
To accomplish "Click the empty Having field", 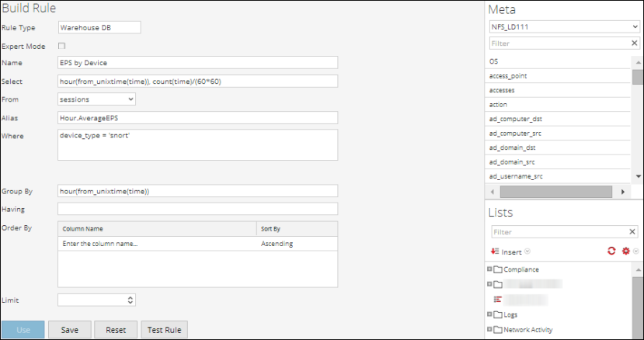I will (197, 209).
